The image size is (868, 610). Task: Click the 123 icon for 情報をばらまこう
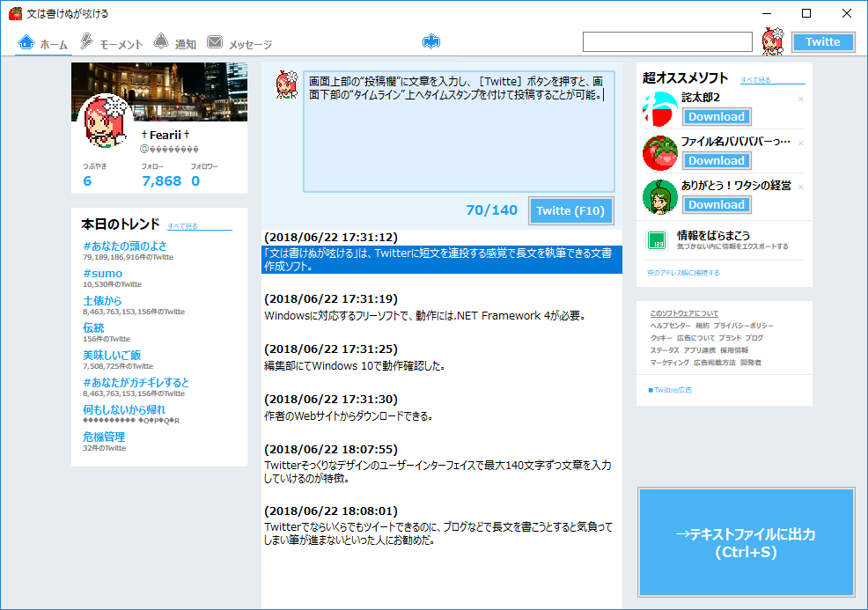(x=656, y=237)
